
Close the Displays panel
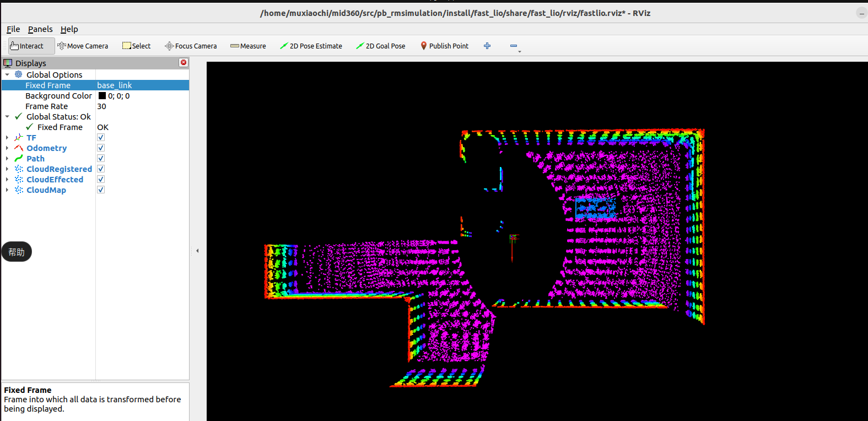tap(184, 63)
